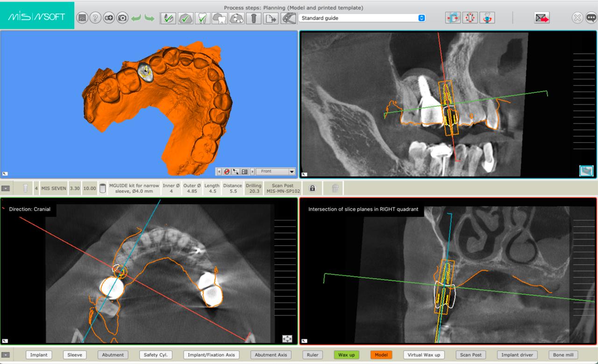Image resolution: width=598 pixels, height=364 pixels.
Task: Click the red no-entry icon in 3D view
Action: point(227,172)
